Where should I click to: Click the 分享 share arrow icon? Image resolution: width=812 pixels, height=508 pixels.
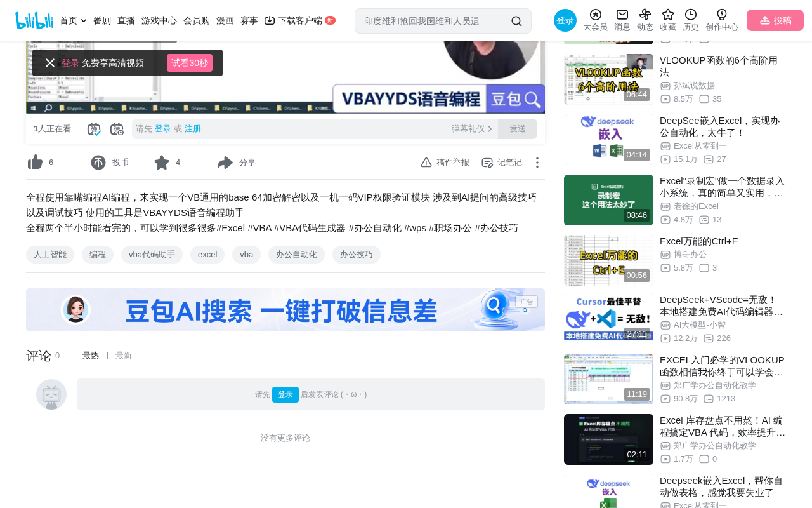click(225, 163)
